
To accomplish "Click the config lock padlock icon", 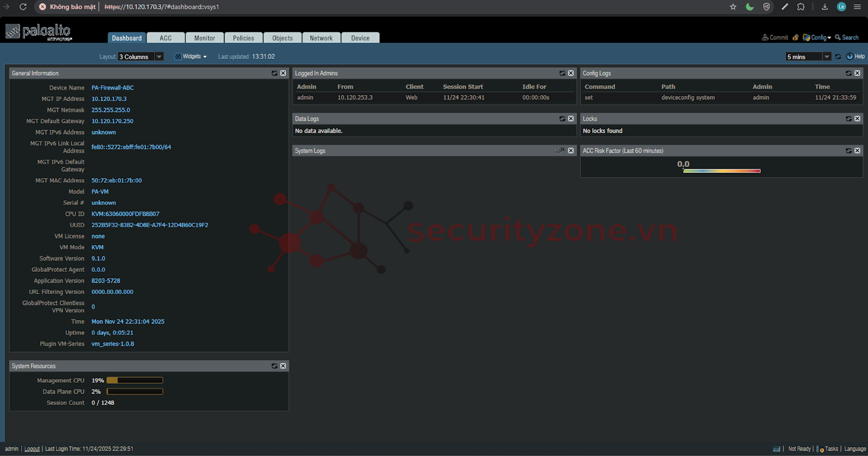I will point(795,38).
